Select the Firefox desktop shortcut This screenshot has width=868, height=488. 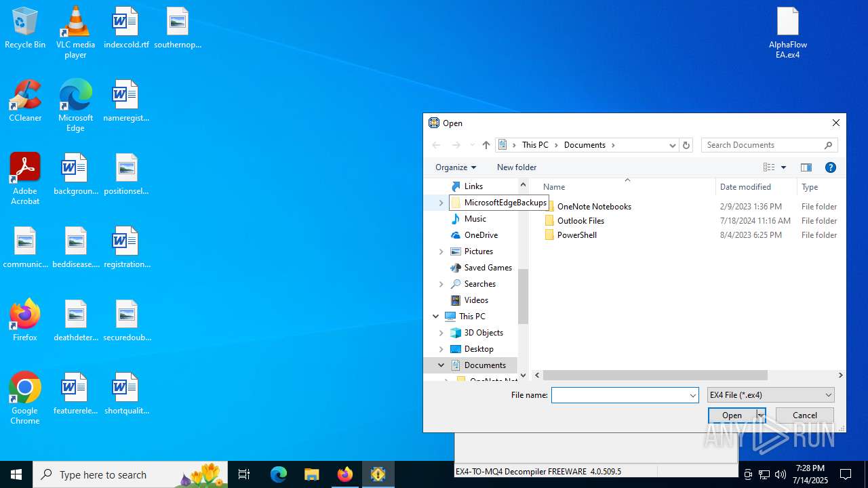pos(25,321)
